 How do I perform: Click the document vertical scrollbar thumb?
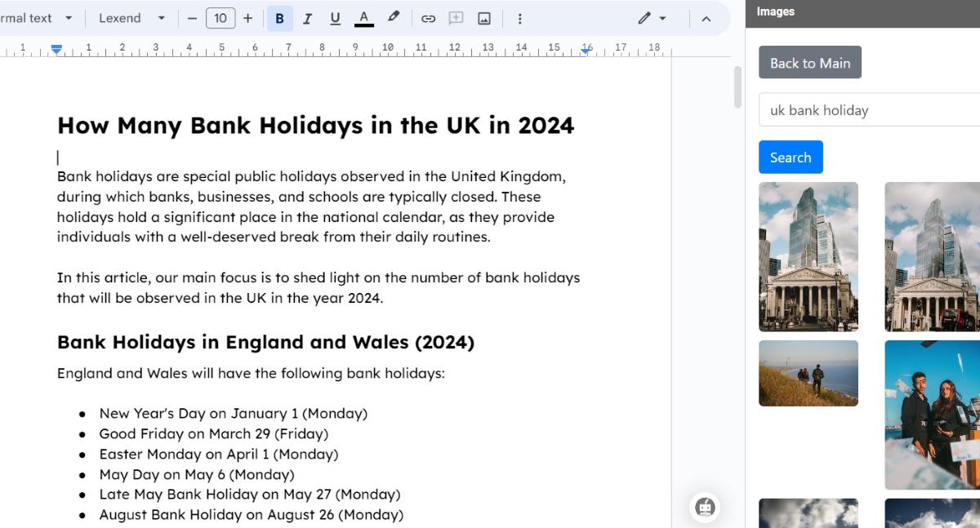click(737, 87)
